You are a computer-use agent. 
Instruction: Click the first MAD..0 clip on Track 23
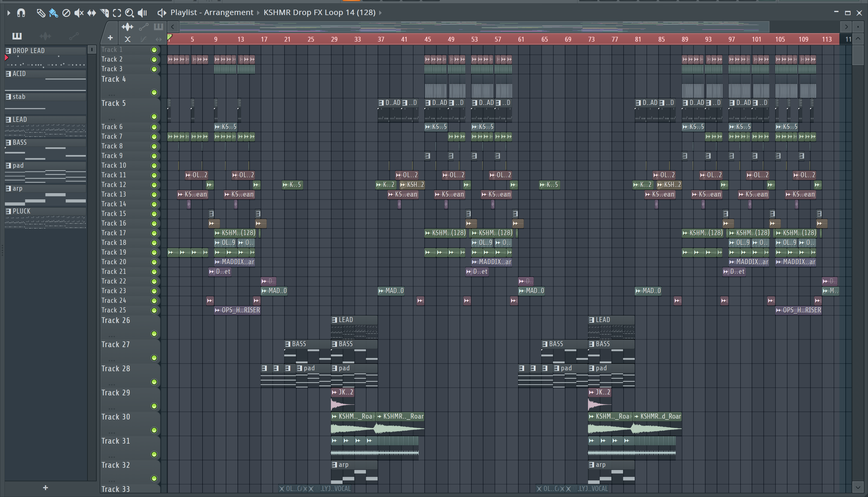(274, 291)
